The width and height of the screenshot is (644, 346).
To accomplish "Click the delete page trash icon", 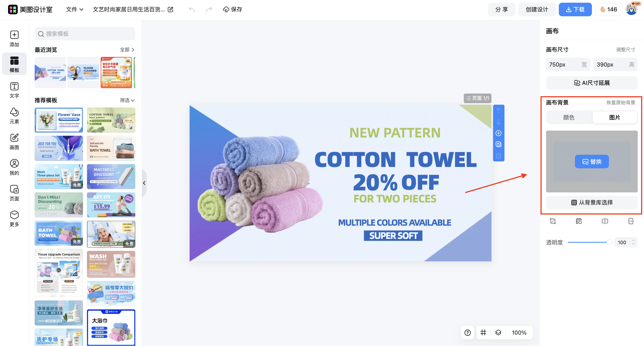I will pyautogui.click(x=498, y=156).
